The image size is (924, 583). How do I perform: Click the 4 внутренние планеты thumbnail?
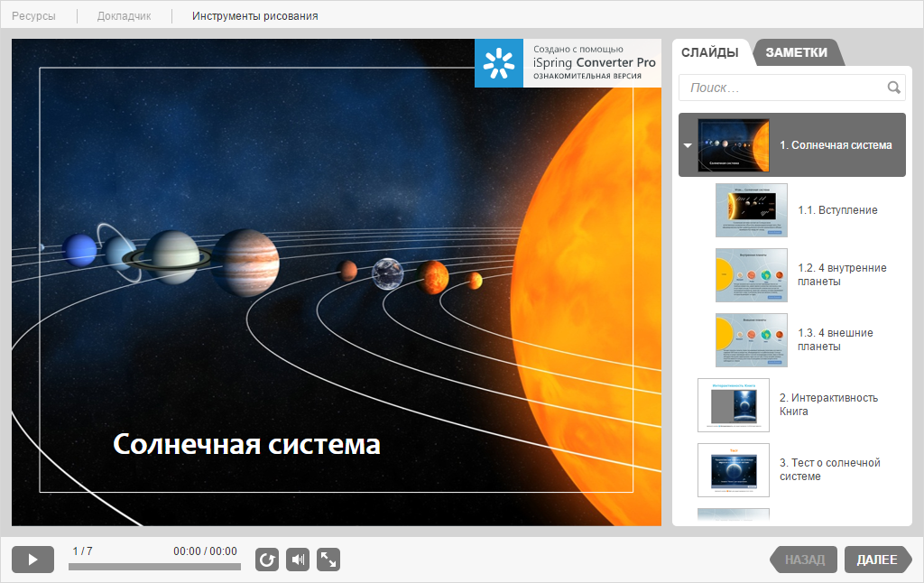[x=752, y=274]
